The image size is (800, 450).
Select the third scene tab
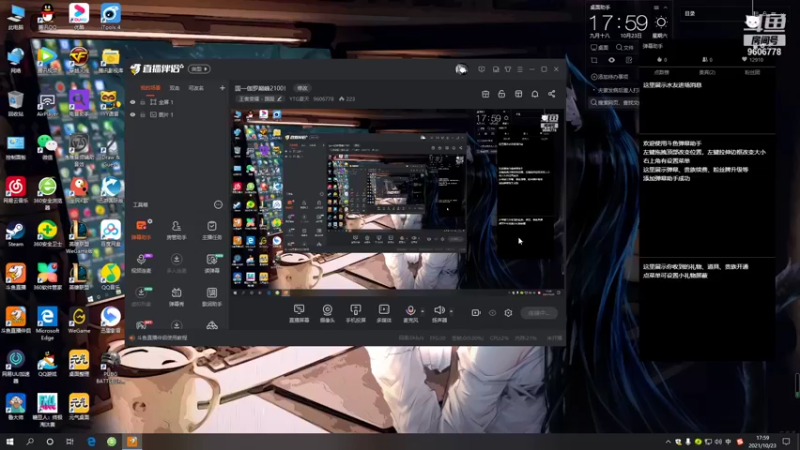point(196,88)
